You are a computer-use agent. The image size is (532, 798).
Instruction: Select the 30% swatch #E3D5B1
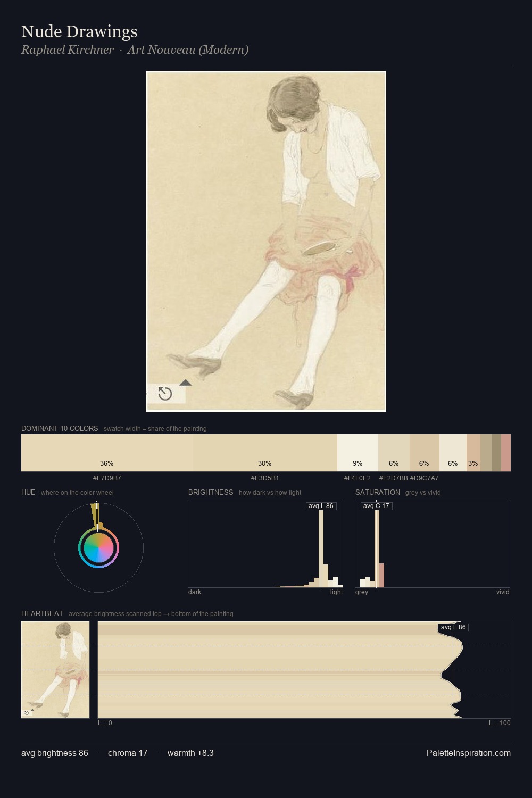pos(265,453)
